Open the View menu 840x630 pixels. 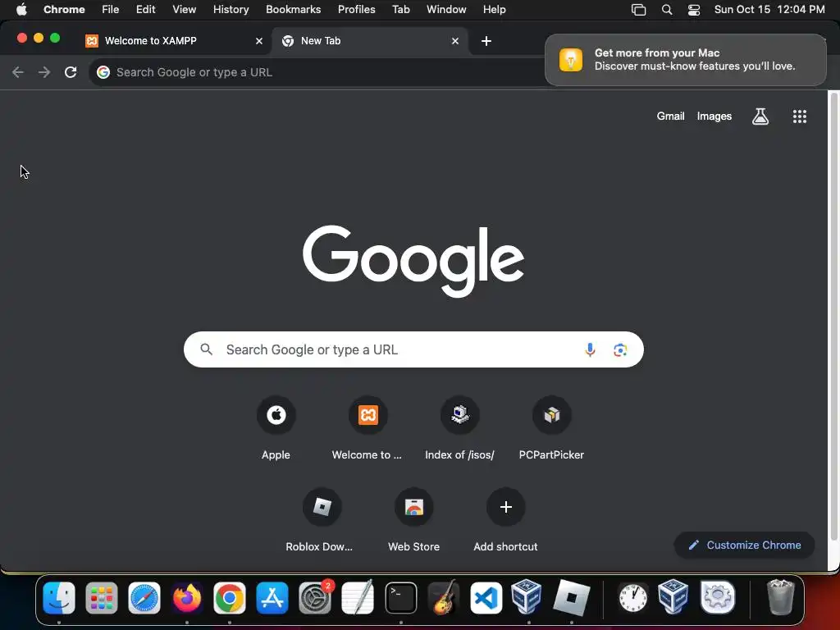click(185, 10)
